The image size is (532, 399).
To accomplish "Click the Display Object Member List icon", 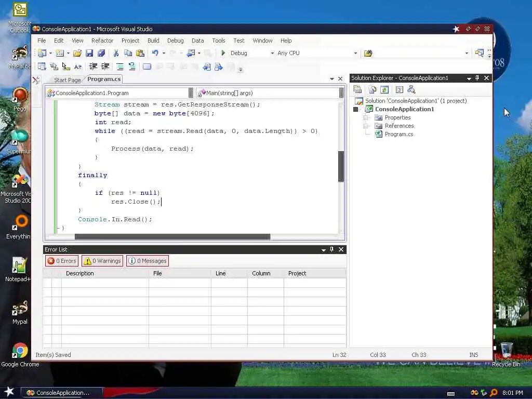I will [42, 66].
